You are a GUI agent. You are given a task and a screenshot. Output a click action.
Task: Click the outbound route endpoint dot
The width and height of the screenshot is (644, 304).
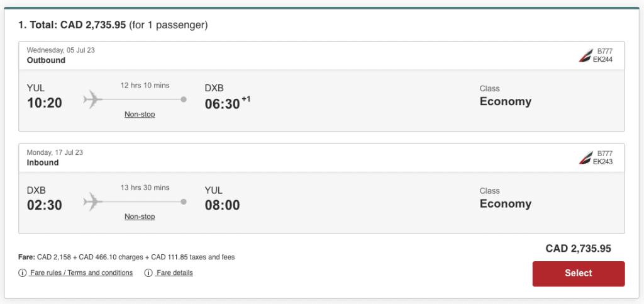tap(184, 99)
